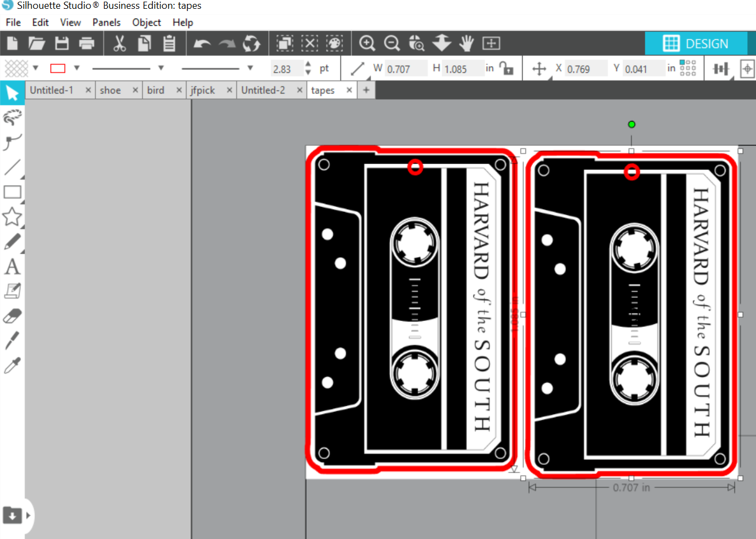This screenshot has width=756, height=539.
Task: Increase line thickness with stepper arrows
Action: [x=308, y=64]
